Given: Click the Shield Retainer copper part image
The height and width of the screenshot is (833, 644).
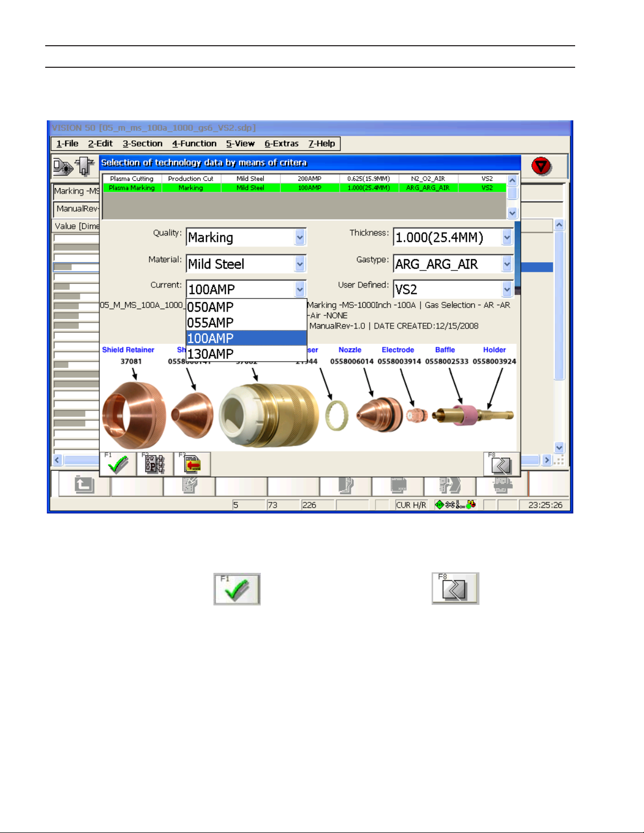Looking at the screenshot, I should (x=134, y=414).
